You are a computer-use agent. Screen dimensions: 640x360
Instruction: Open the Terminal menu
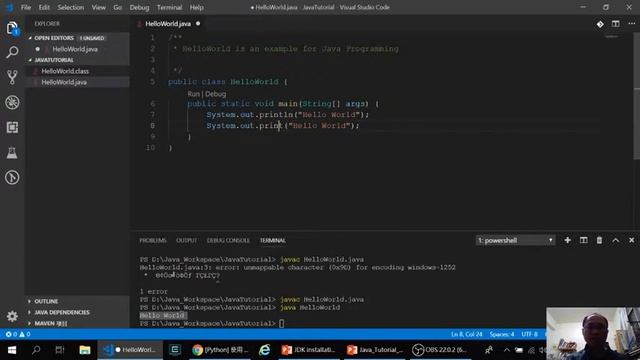[x=169, y=7]
